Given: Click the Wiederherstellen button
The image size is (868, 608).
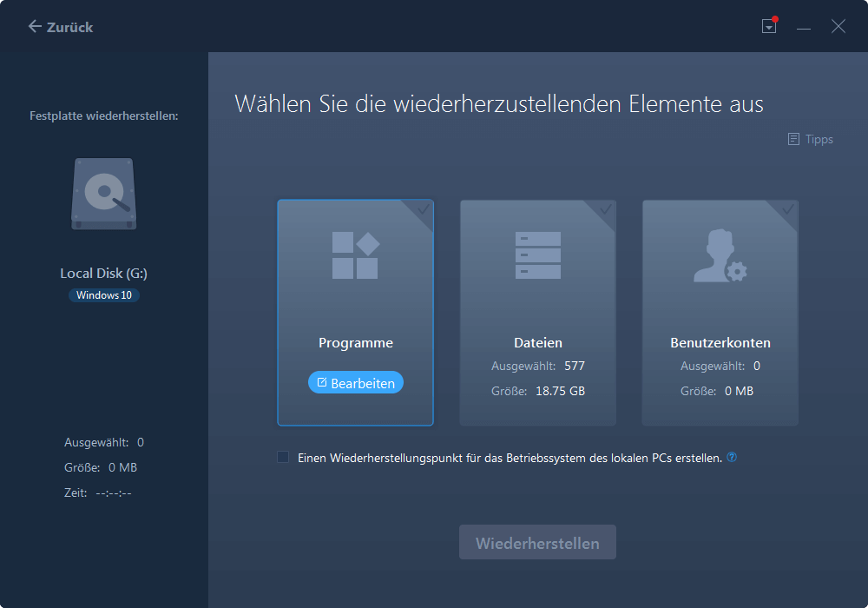Looking at the screenshot, I should (537, 542).
